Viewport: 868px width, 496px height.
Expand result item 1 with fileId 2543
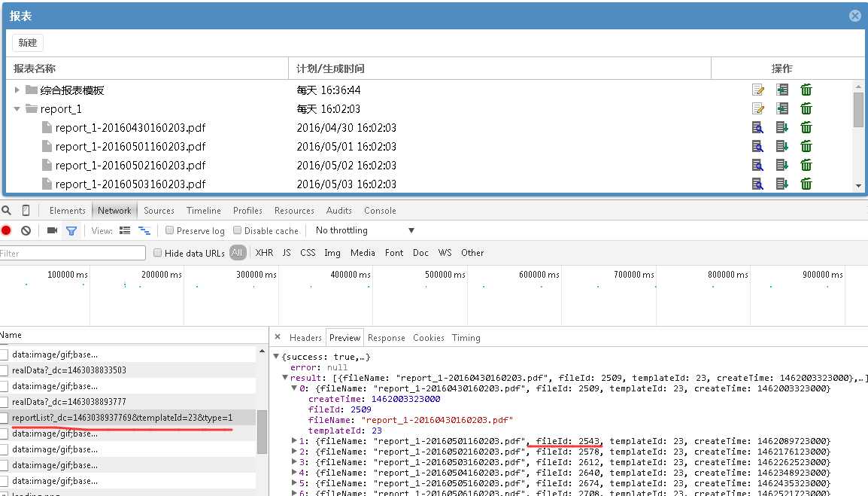click(x=295, y=441)
